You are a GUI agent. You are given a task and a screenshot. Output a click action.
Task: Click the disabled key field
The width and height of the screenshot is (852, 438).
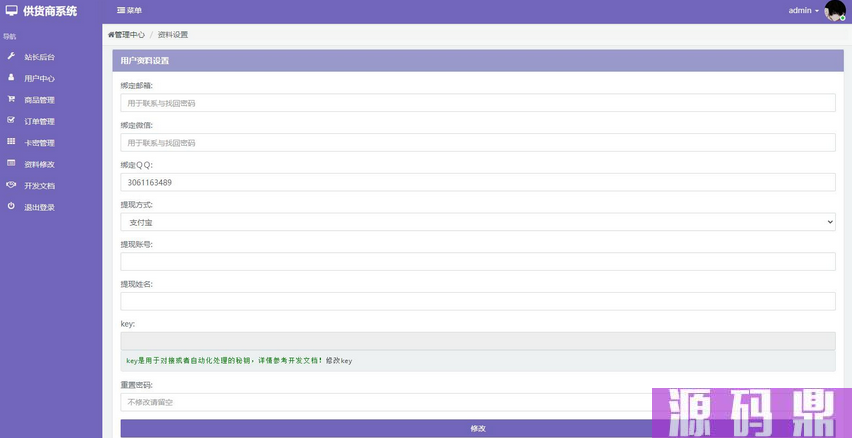point(478,341)
